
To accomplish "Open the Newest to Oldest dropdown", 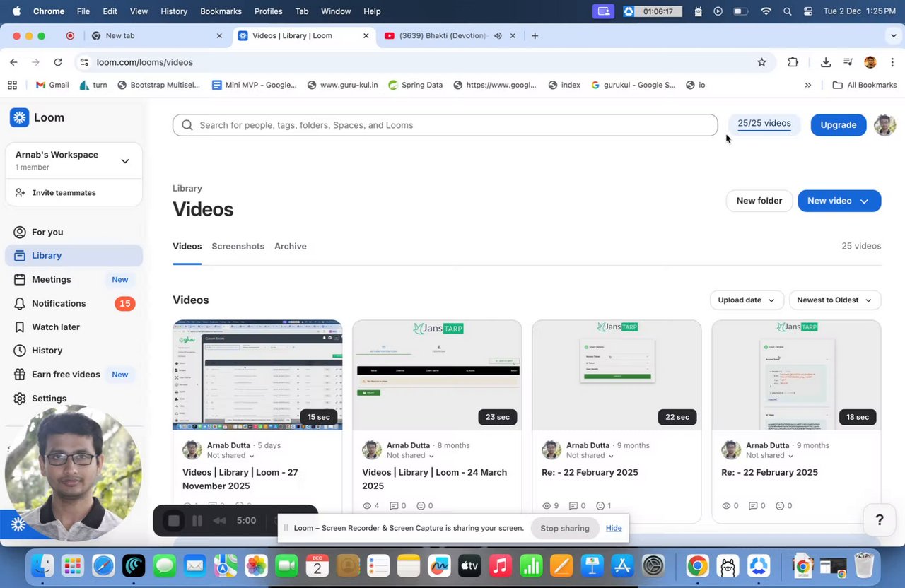I will coord(834,300).
